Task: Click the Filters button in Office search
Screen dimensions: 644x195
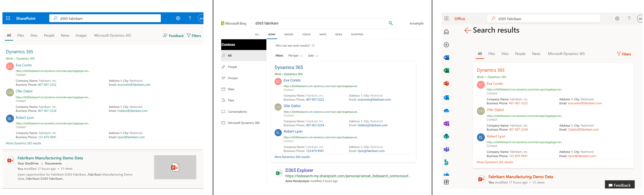Action: tap(624, 54)
